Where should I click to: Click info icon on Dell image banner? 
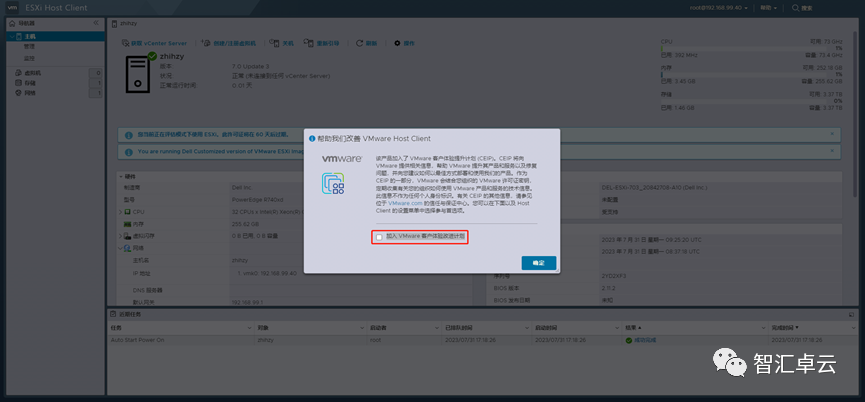coord(129,152)
